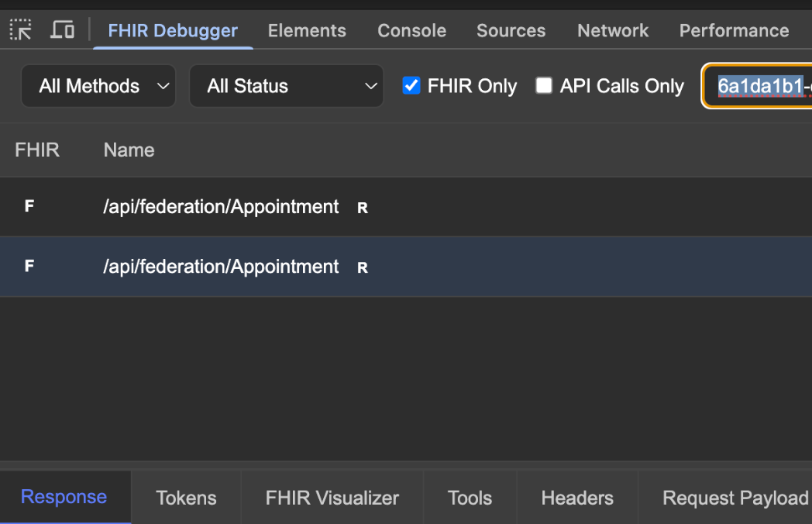
Task: Disable the FHIR Only checkbox
Action: (413, 86)
